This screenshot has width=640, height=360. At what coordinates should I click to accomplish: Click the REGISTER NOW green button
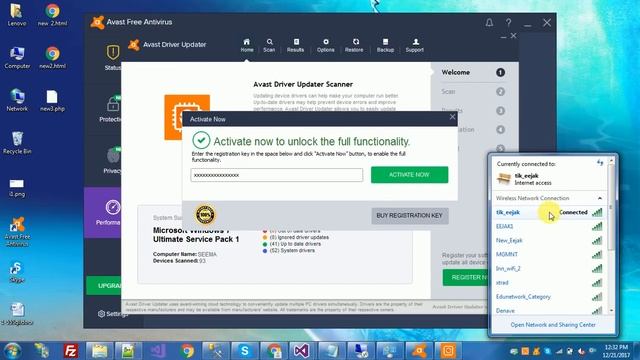[465, 278]
